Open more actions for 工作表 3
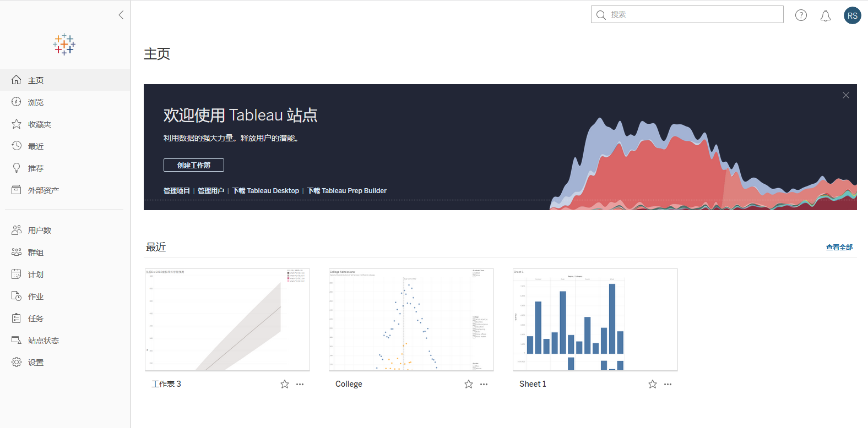 300,384
